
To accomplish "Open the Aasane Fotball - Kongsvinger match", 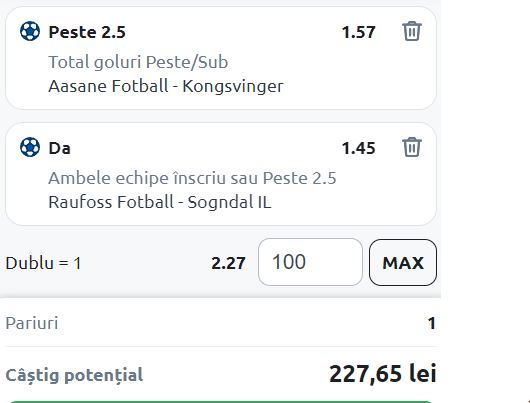I will tap(166, 86).
